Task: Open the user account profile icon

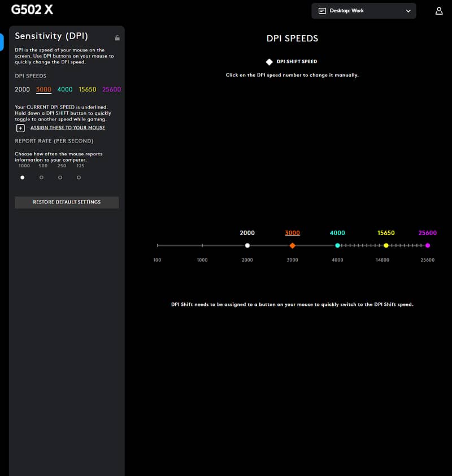Action: tap(439, 11)
